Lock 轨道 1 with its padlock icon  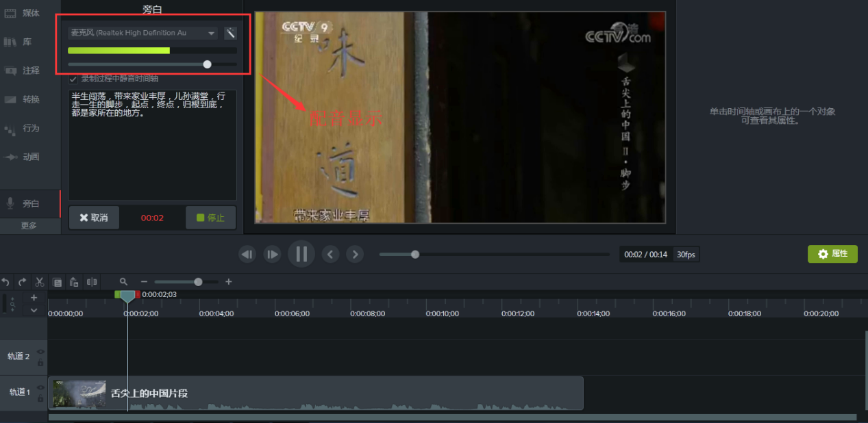click(x=40, y=398)
